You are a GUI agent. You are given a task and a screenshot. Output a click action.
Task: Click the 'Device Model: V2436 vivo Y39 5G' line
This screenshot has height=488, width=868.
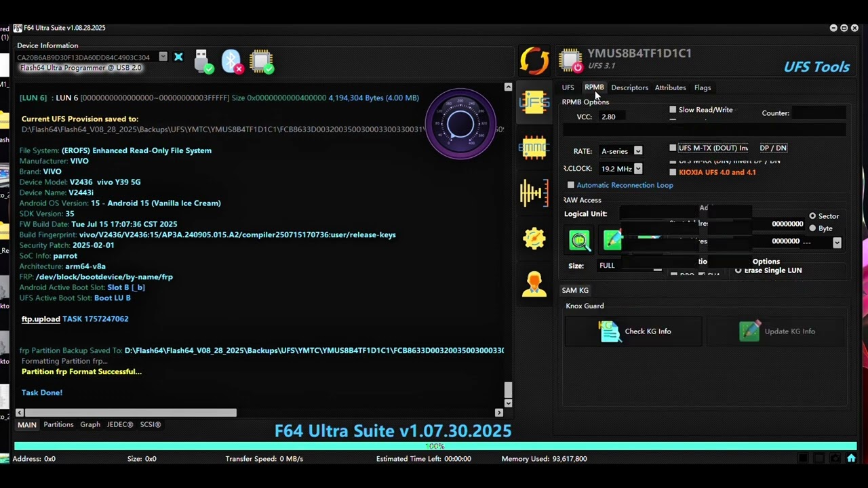coord(80,182)
